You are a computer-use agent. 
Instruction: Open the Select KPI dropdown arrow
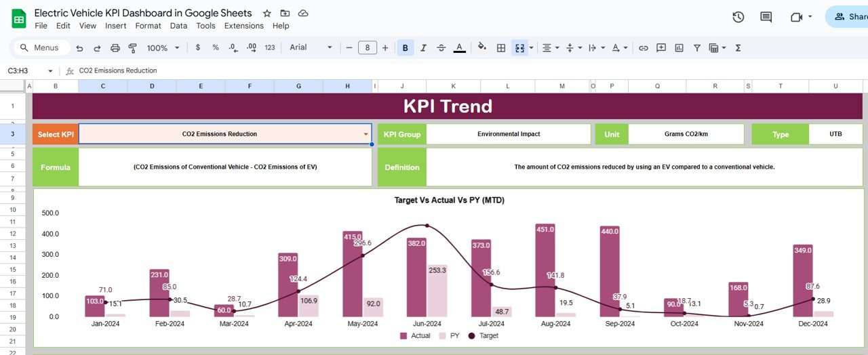click(366, 134)
